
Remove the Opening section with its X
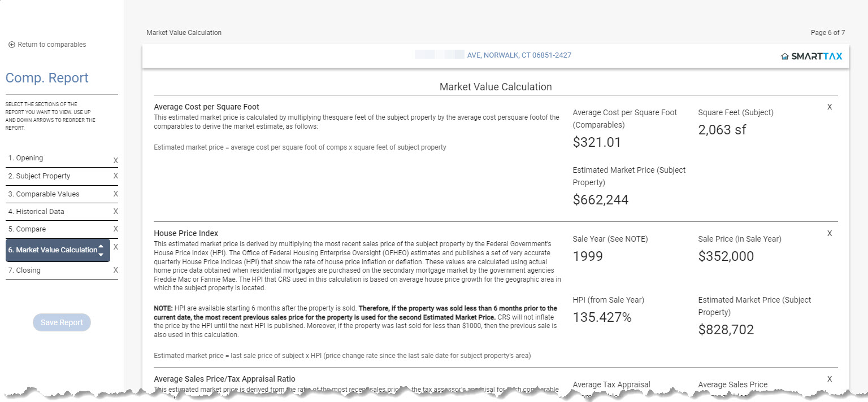point(115,160)
